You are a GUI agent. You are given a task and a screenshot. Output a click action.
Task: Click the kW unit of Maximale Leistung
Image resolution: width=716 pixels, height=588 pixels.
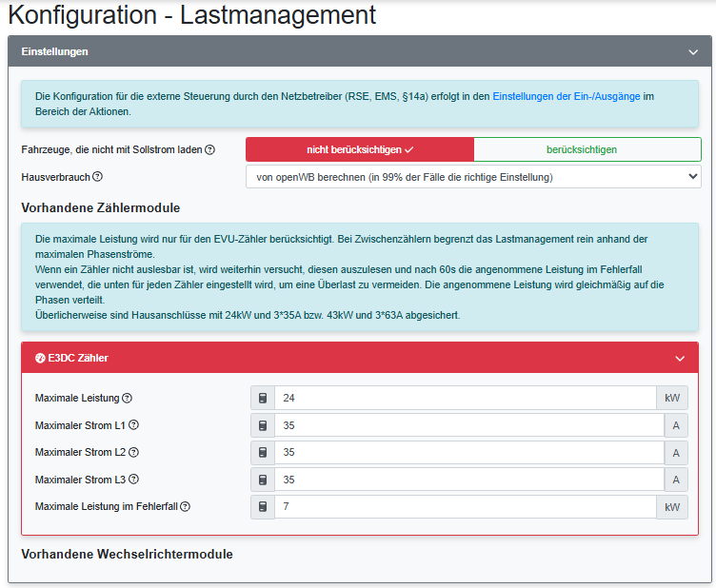672,398
